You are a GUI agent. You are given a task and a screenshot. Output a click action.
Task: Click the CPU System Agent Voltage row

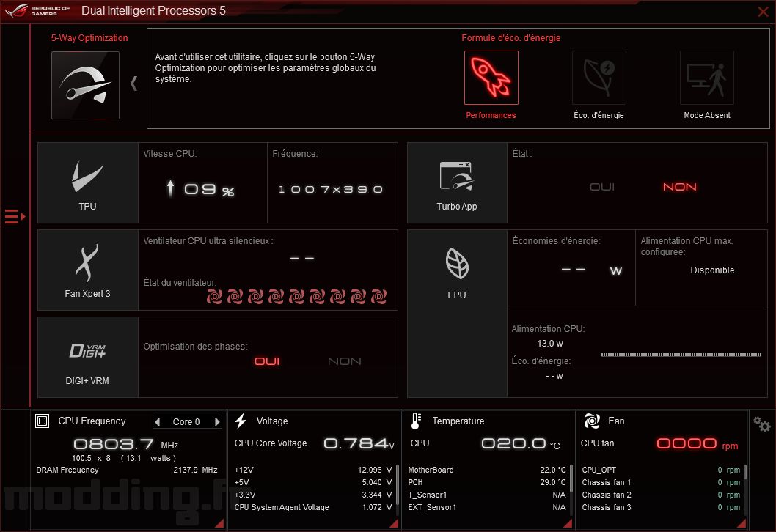click(312, 507)
